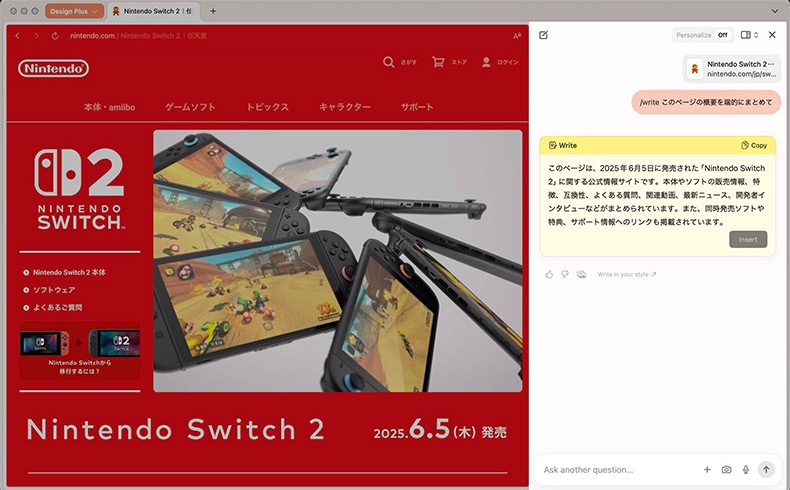Go back with the browser back arrow
The height and width of the screenshot is (490, 790).
pyautogui.click(x=18, y=36)
